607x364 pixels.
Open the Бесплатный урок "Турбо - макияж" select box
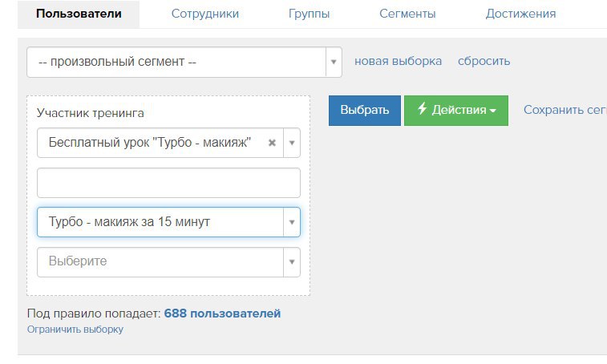pos(168,143)
